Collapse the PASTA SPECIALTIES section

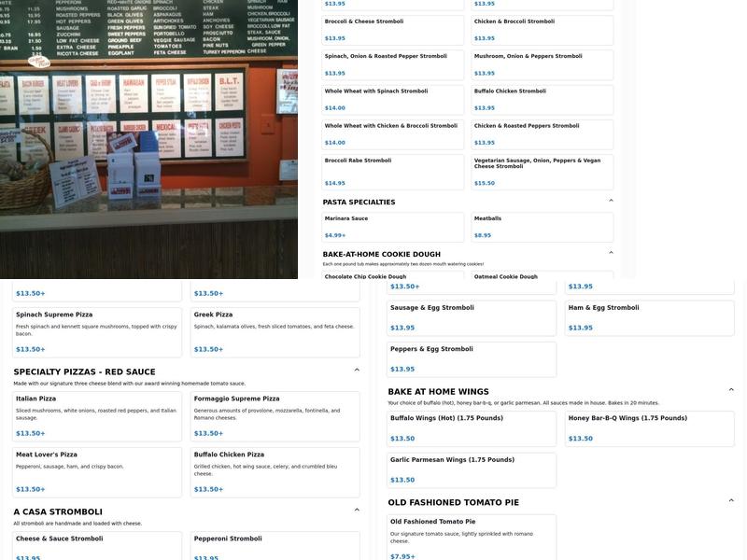pos(609,199)
